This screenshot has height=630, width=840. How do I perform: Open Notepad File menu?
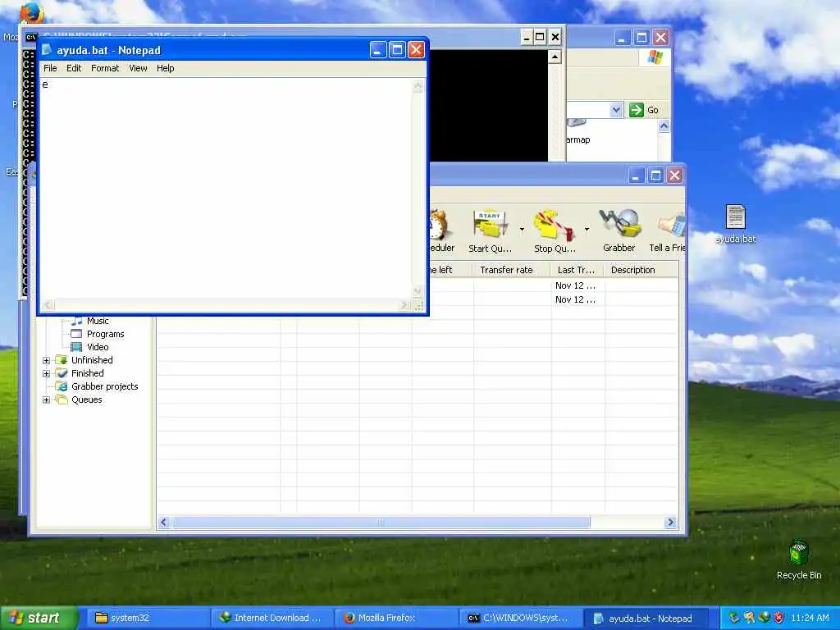pyautogui.click(x=50, y=68)
